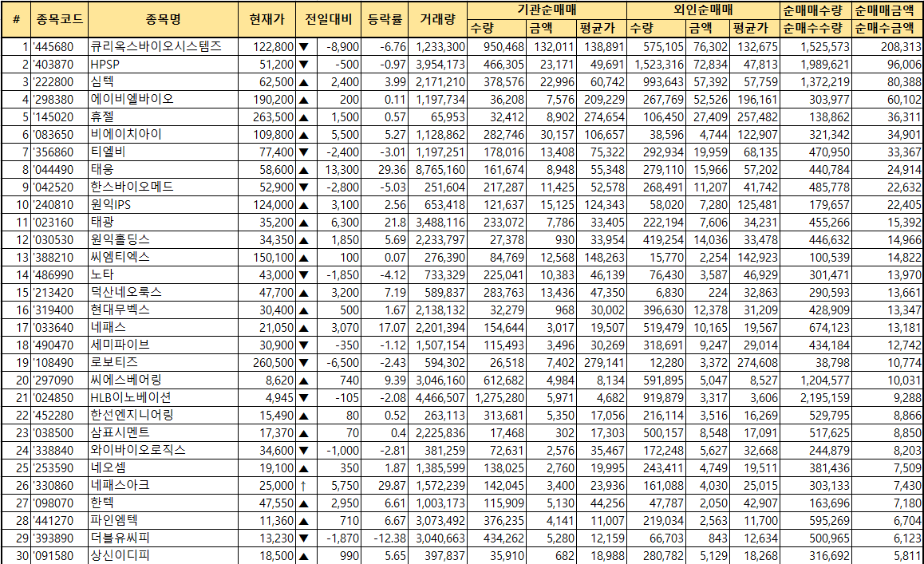Click the 현재가 column header
This screenshot has width=924, height=564.
point(267,19)
